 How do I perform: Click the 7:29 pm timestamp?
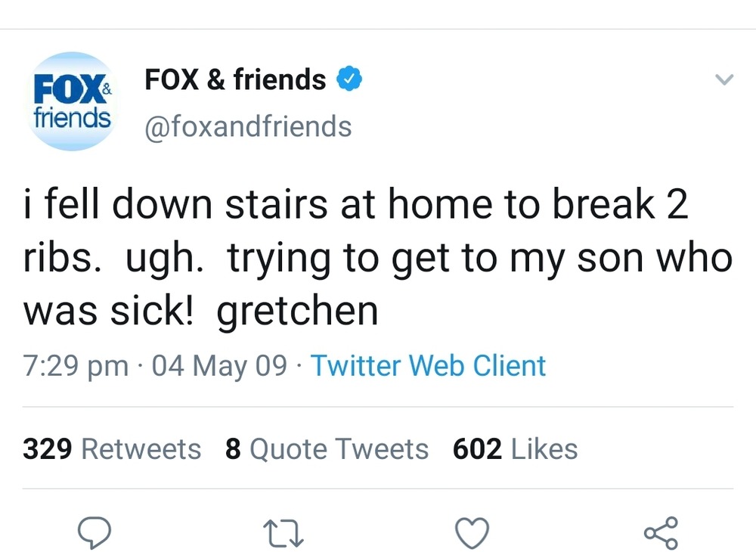[76, 366]
